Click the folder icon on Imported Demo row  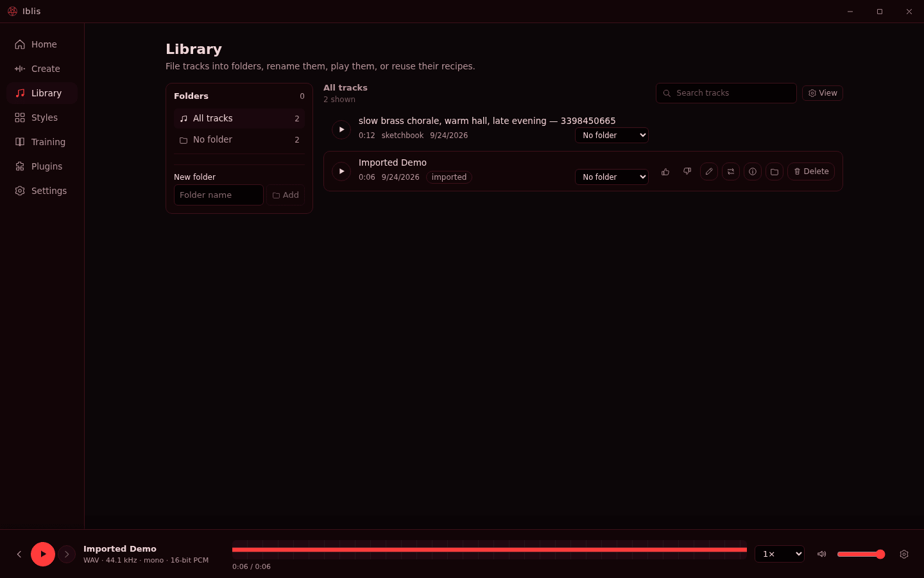pyautogui.click(x=774, y=171)
